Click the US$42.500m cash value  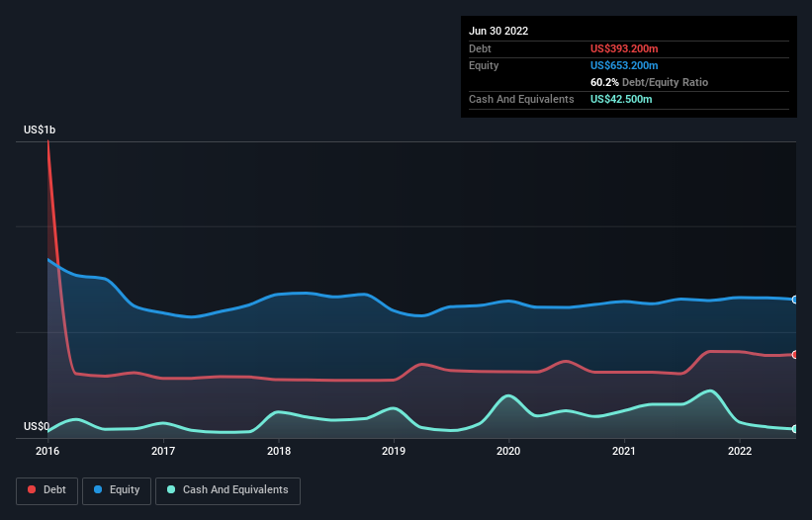(x=621, y=99)
